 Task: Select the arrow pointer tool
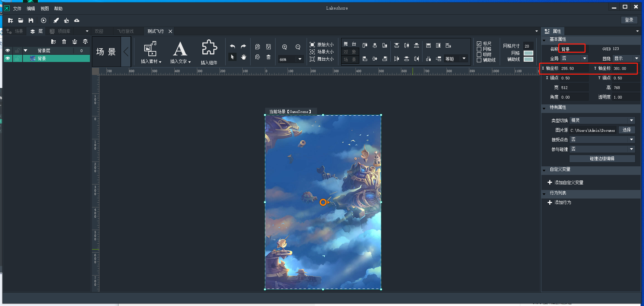click(232, 57)
